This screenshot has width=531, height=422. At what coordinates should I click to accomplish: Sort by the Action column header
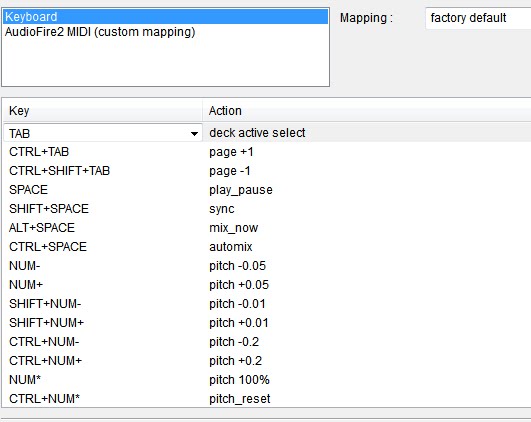pos(367,111)
